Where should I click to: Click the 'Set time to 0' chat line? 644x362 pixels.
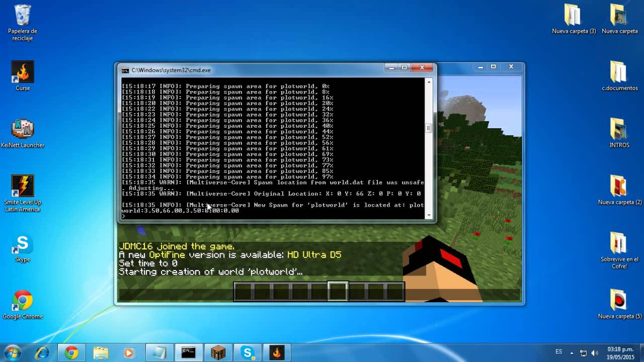tap(148, 263)
